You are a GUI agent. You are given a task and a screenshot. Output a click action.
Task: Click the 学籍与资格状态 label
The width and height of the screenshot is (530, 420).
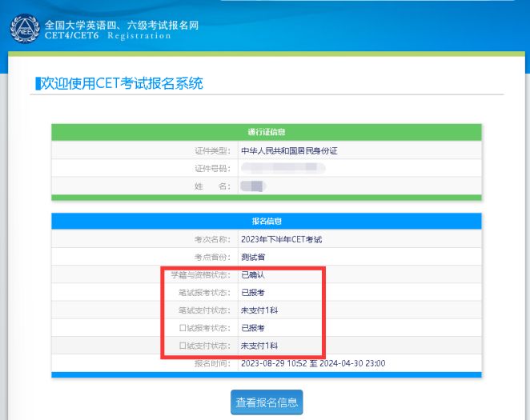(x=201, y=275)
